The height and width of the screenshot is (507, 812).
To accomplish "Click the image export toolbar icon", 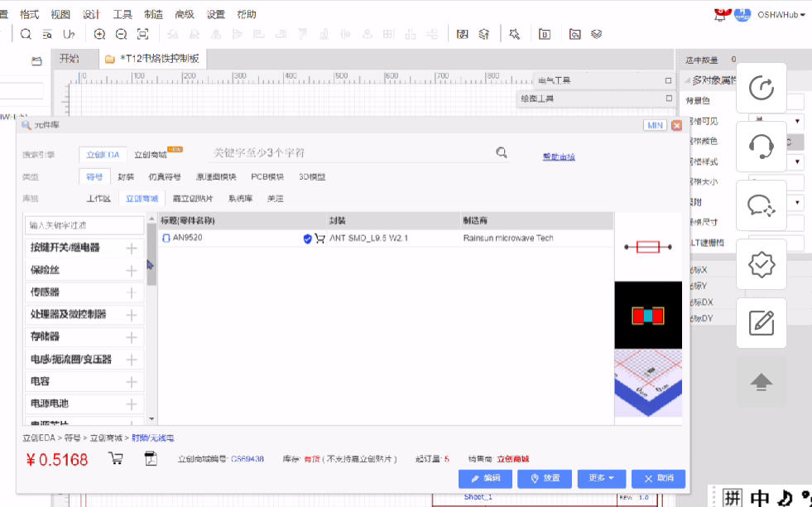I will point(463,34).
